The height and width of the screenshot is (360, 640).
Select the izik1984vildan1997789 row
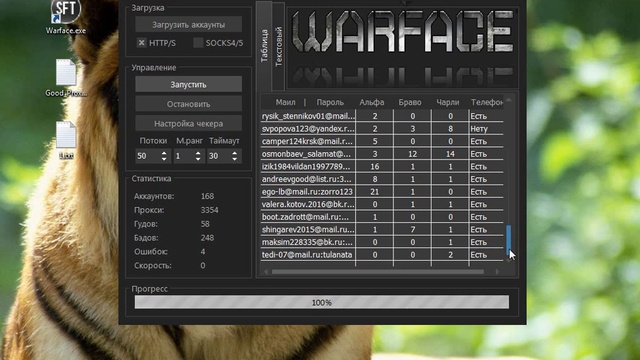(x=382, y=167)
